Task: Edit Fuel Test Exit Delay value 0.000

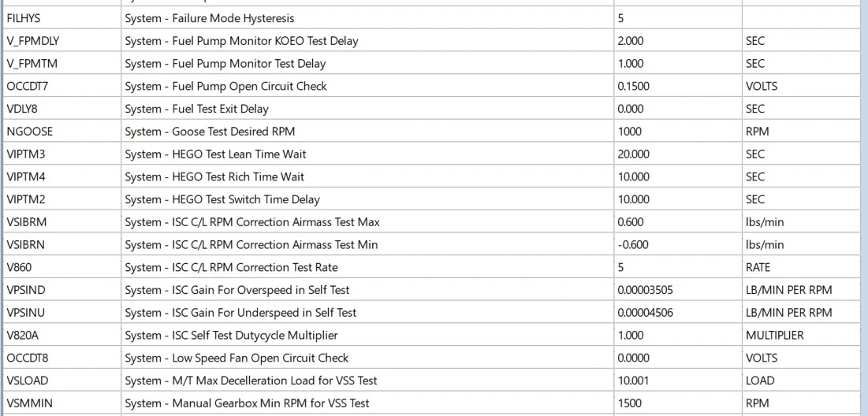Action: pos(677,109)
